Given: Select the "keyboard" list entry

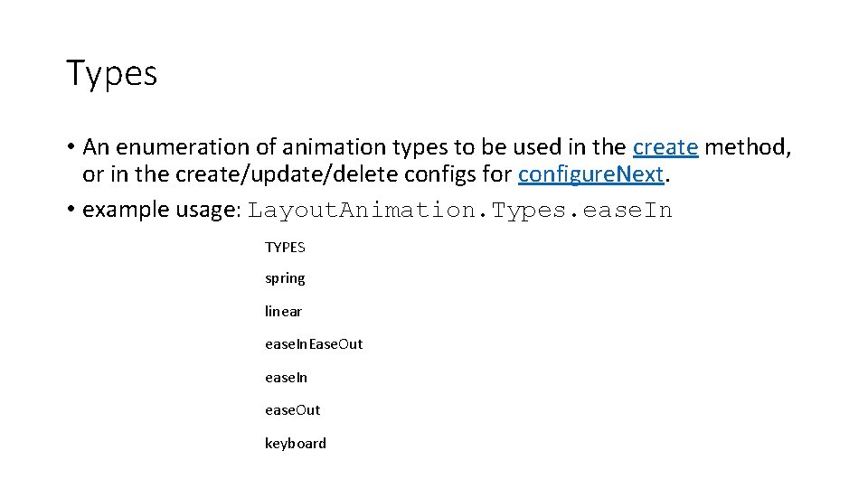Looking at the screenshot, I should [295, 443].
